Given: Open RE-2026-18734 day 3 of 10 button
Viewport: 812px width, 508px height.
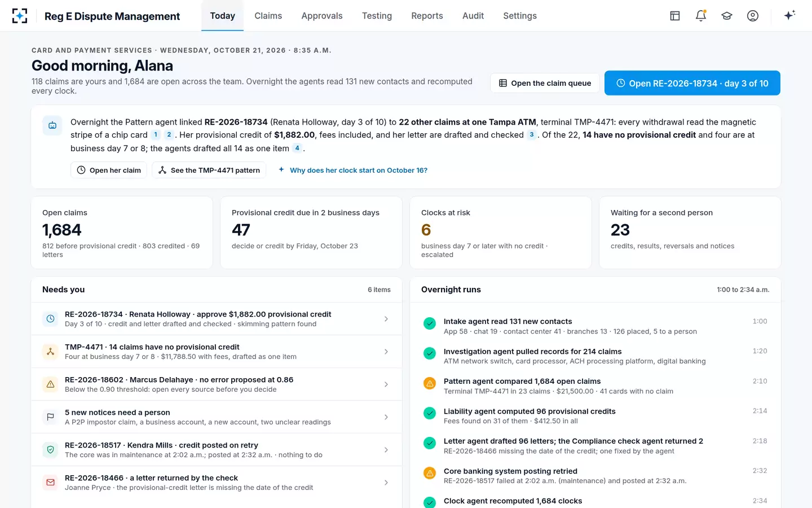Looking at the screenshot, I should click(x=692, y=83).
